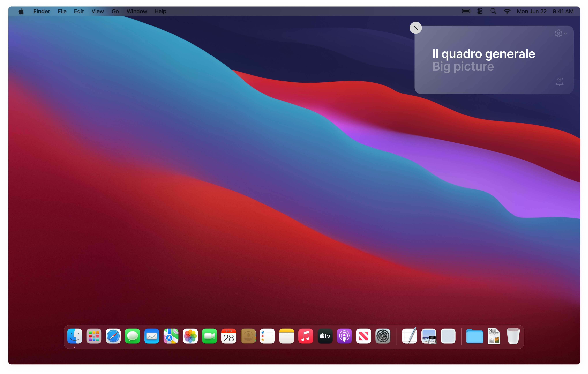Dismiss the Il quadro generale widget
The image size is (588, 374).
point(416,28)
